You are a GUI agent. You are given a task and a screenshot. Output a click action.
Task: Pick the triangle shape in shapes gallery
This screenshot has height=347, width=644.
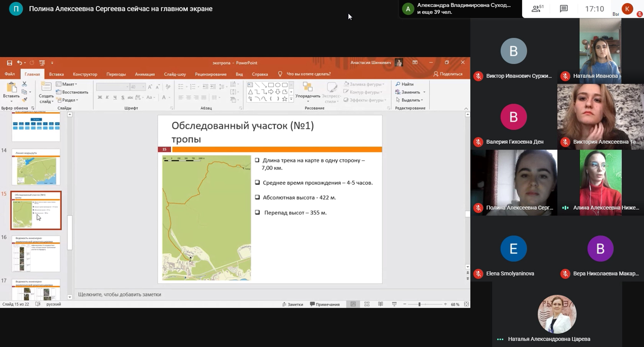(250, 92)
